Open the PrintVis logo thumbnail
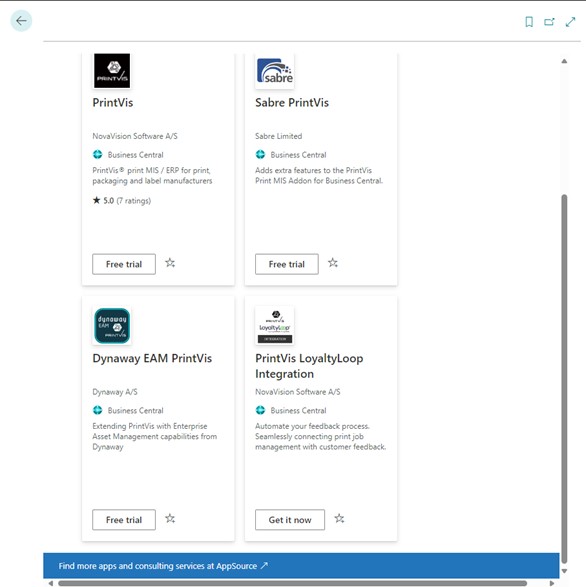The width and height of the screenshot is (586, 587). click(112, 71)
